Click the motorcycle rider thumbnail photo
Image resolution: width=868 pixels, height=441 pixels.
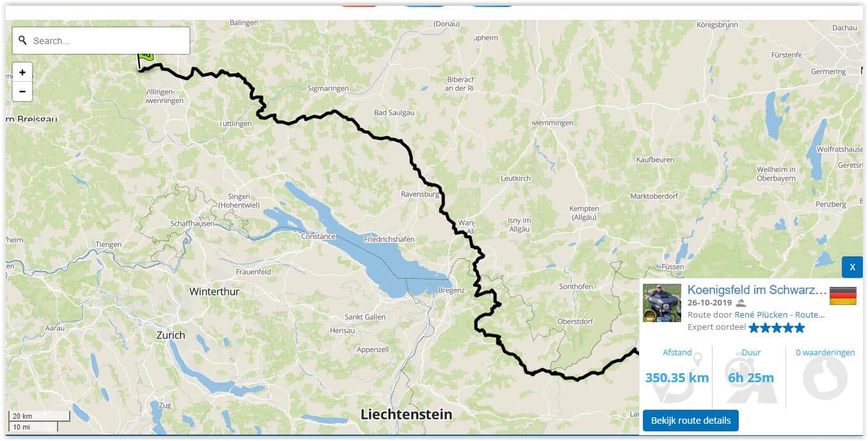pyautogui.click(x=662, y=303)
